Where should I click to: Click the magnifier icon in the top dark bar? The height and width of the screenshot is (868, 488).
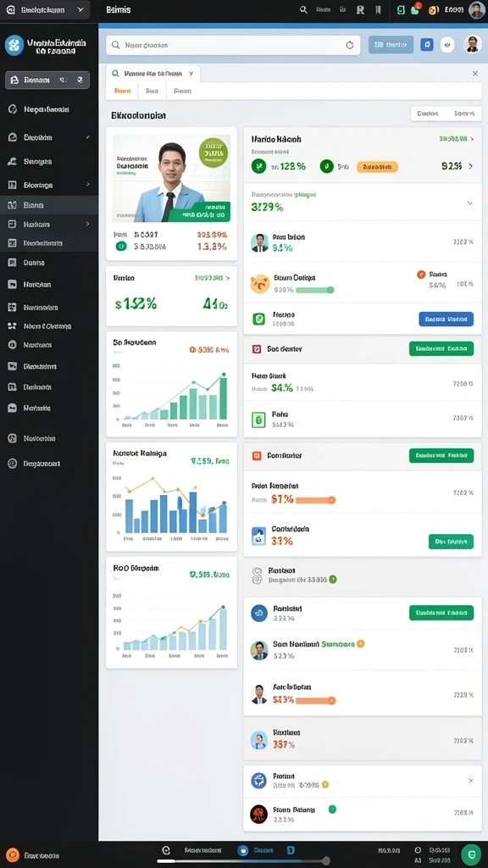[x=303, y=9]
